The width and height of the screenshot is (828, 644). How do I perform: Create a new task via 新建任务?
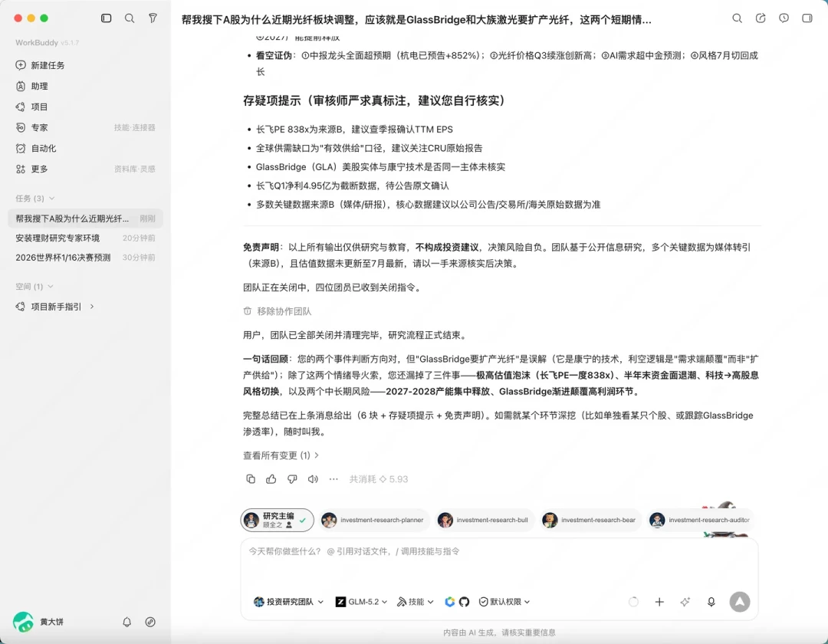pyautogui.click(x=40, y=65)
